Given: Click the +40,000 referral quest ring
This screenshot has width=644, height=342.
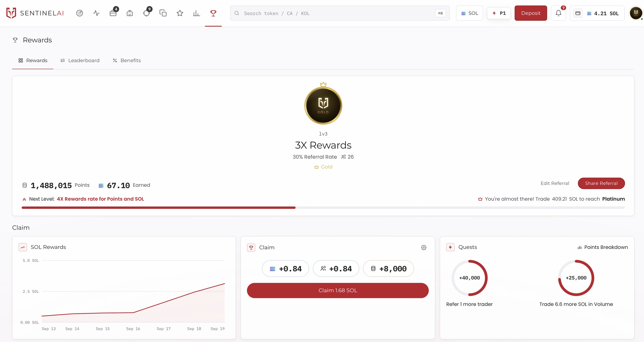Looking at the screenshot, I should tap(469, 278).
